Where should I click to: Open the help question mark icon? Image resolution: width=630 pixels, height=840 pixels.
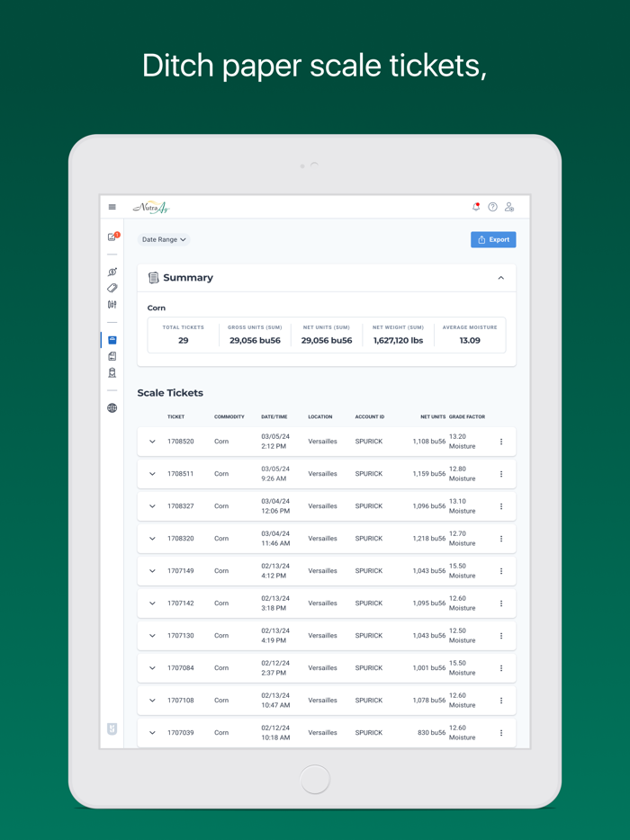(492, 207)
